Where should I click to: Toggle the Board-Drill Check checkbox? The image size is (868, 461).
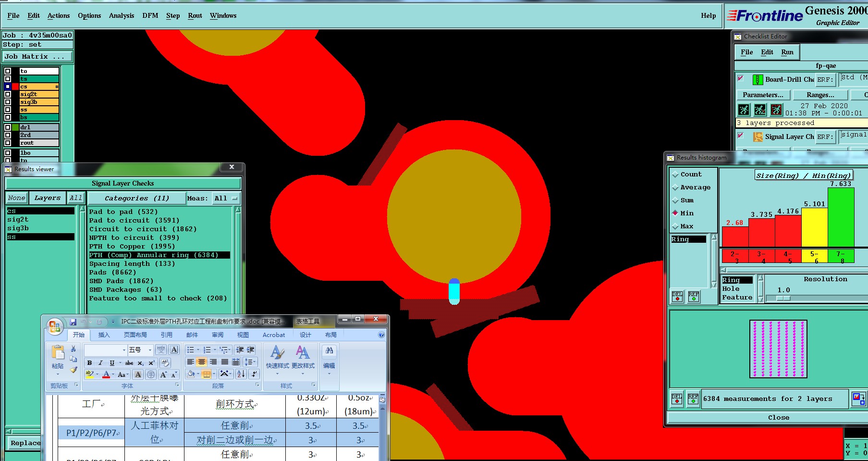[x=741, y=78]
